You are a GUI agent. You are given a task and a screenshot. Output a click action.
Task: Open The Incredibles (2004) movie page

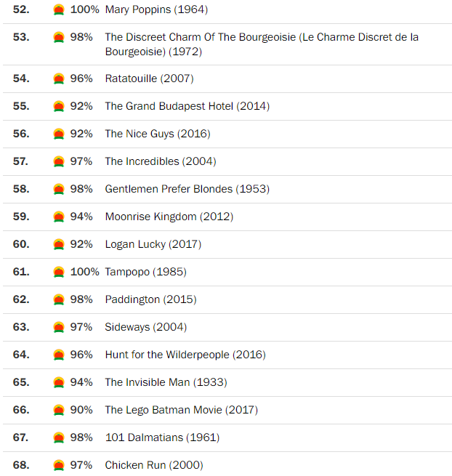pos(160,161)
